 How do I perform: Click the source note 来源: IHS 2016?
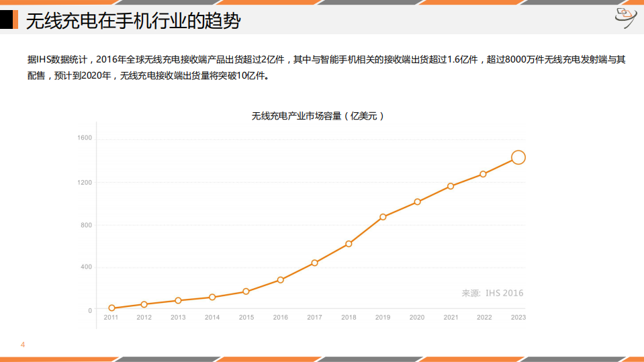[492, 293]
